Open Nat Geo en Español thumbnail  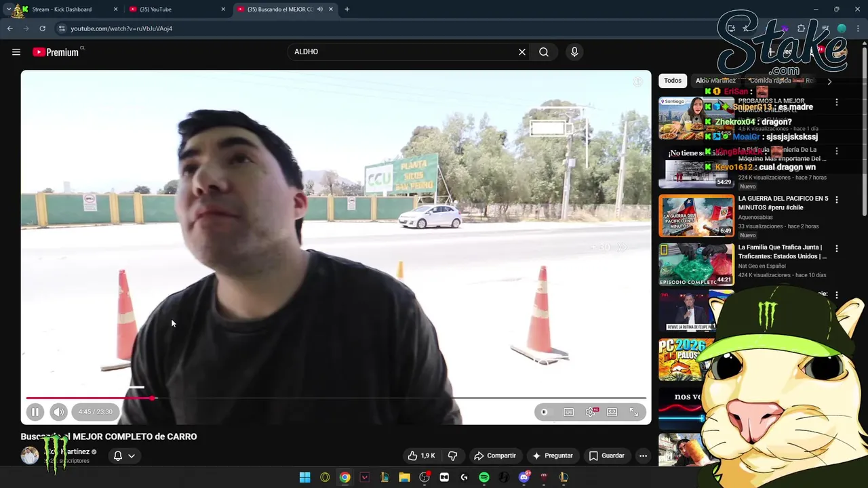696,264
